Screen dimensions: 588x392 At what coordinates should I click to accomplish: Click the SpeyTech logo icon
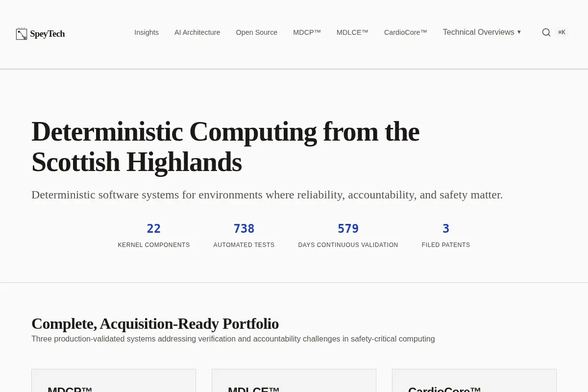point(22,34)
